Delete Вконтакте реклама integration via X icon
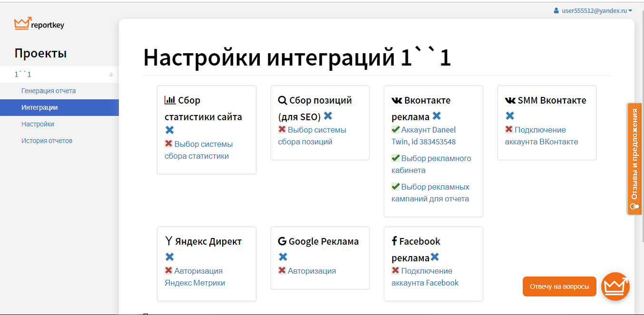 tap(437, 116)
